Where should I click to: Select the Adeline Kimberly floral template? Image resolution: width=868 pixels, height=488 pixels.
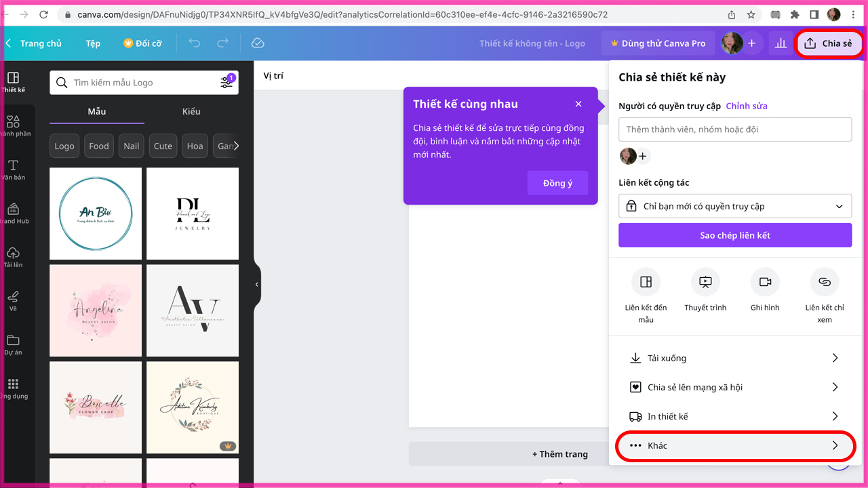tap(193, 407)
